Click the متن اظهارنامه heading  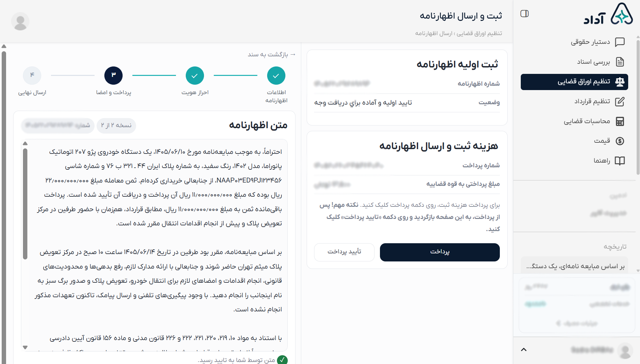(258, 125)
